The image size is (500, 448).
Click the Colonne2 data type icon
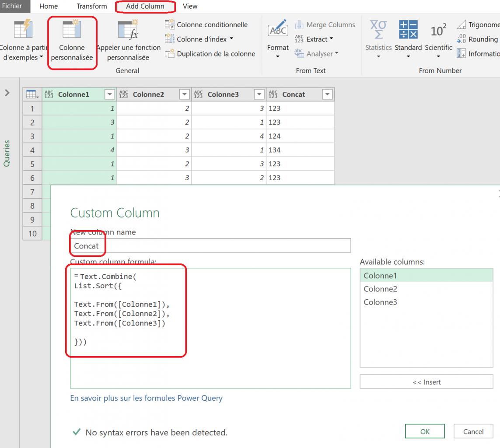[x=123, y=94]
